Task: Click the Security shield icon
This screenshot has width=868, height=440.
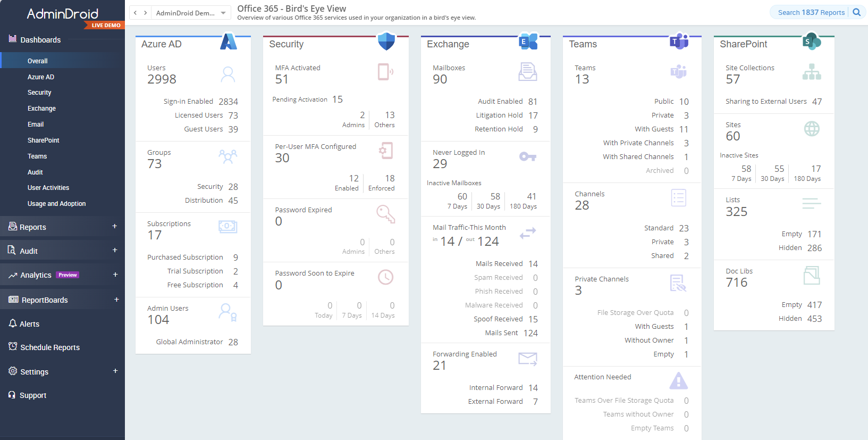Action: pyautogui.click(x=386, y=41)
